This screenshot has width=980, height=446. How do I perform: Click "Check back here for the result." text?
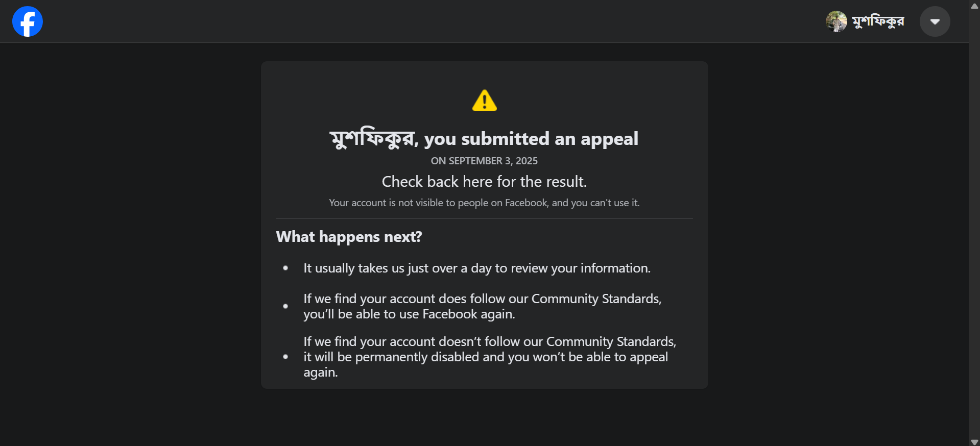pyautogui.click(x=484, y=182)
